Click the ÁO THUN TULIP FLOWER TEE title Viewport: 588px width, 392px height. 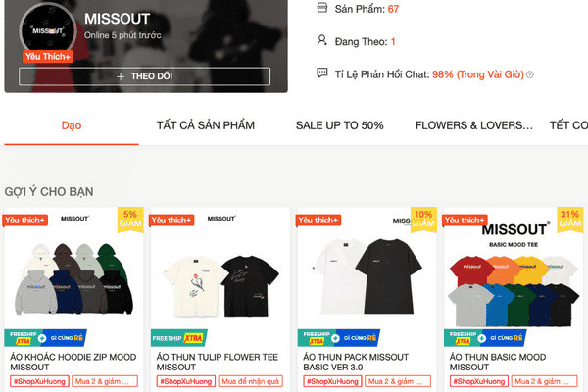[x=218, y=362]
